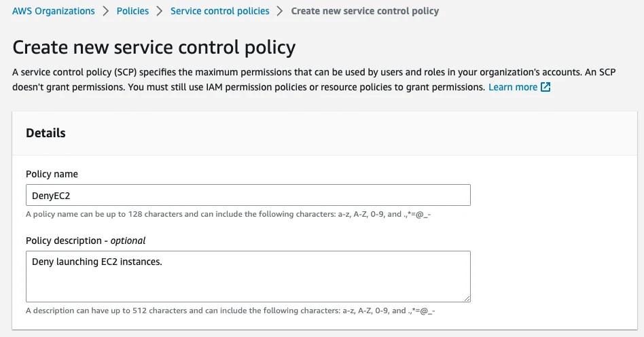This screenshot has height=337, width=644.
Task: Click the chevron after Policies breadcrumb
Action: pos(160,11)
